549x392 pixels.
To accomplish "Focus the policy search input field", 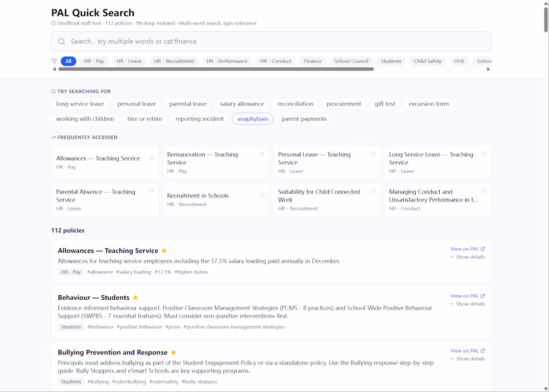I will pyautogui.click(x=274, y=42).
